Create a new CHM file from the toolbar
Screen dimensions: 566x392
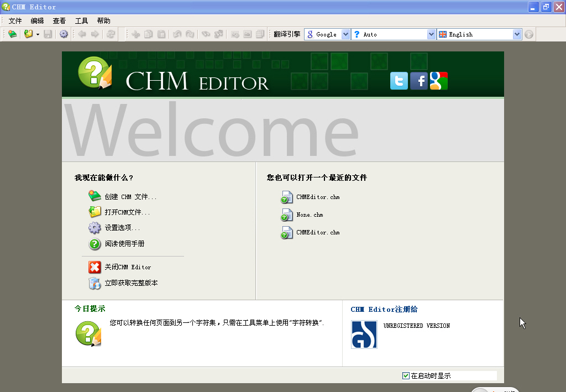(11, 34)
